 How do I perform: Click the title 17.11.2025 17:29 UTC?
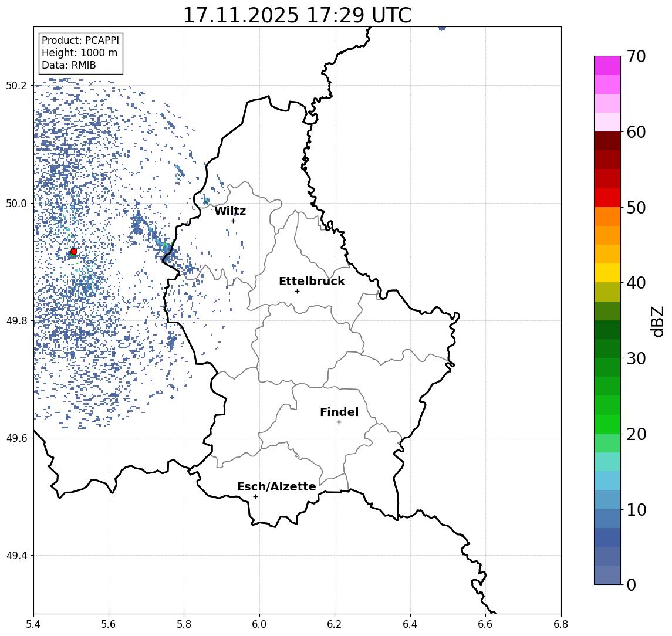(x=297, y=15)
